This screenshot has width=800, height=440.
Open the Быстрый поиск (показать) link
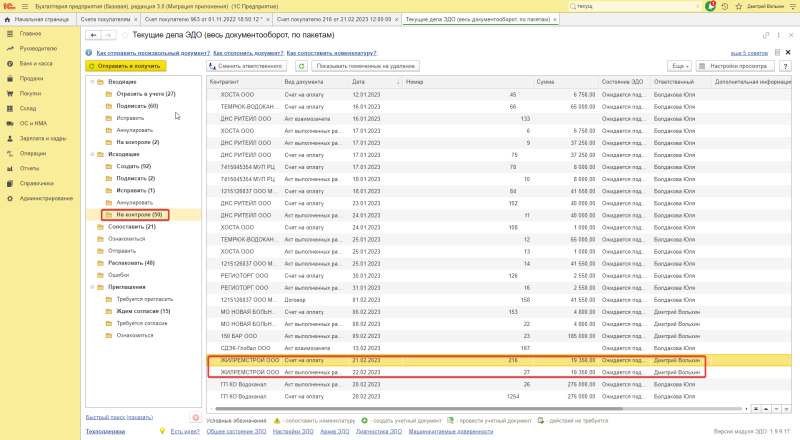[x=119, y=417]
